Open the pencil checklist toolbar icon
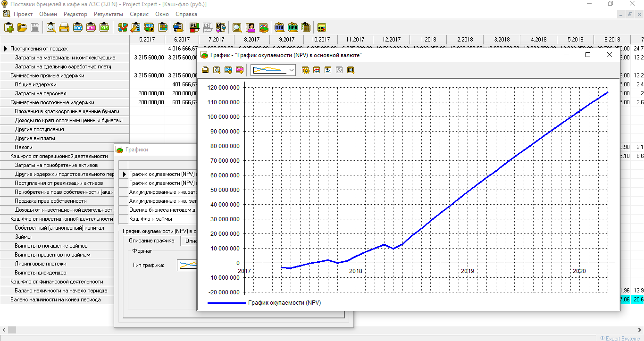This screenshot has width=644, height=341. tap(136, 27)
